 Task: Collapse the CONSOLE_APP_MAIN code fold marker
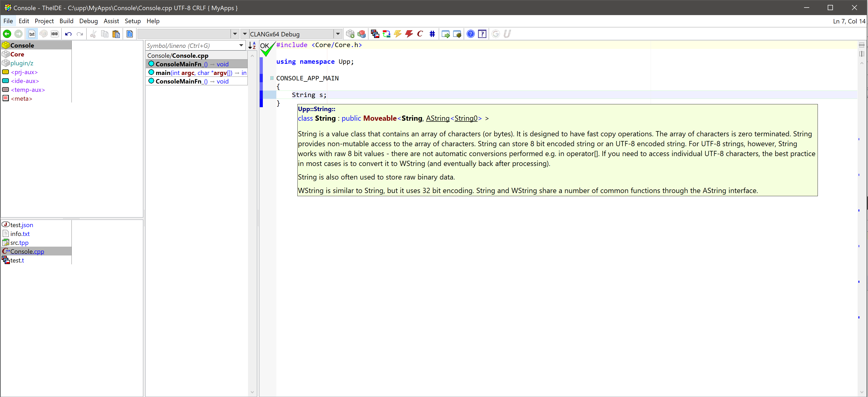tap(272, 78)
